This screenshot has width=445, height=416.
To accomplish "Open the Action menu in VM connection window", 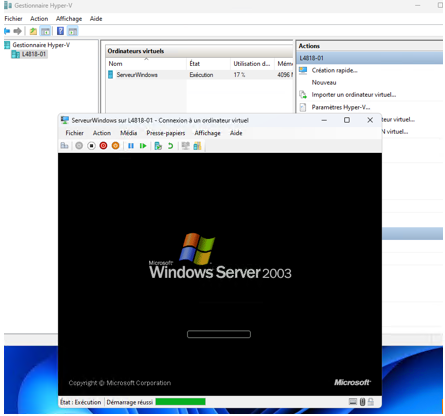I will (x=102, y=133).
